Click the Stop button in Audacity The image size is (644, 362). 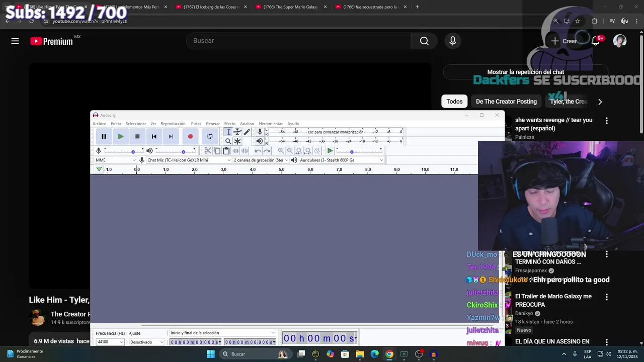tap(137, 136)
